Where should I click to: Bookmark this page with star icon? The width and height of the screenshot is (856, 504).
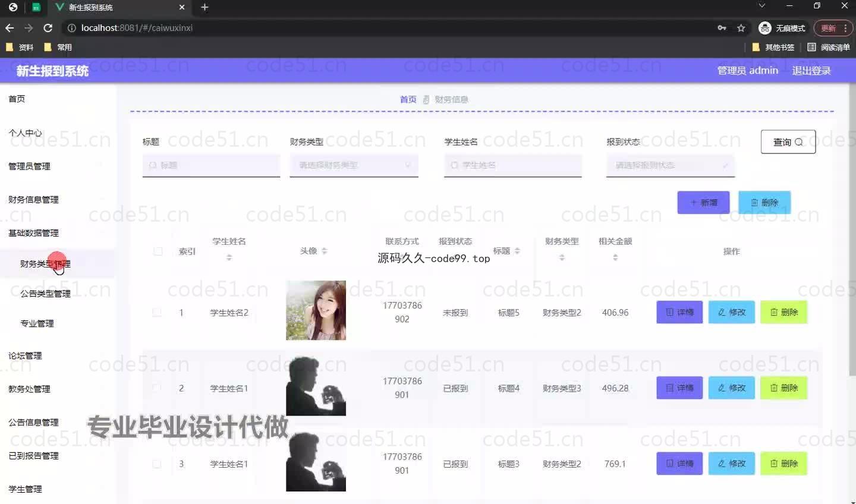tap(741, 28)
